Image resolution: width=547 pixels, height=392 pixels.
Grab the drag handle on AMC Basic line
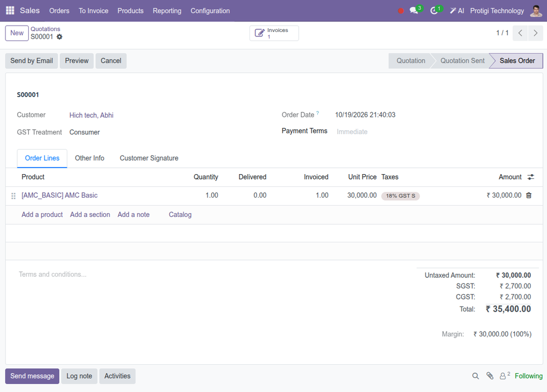pos(13,196)
